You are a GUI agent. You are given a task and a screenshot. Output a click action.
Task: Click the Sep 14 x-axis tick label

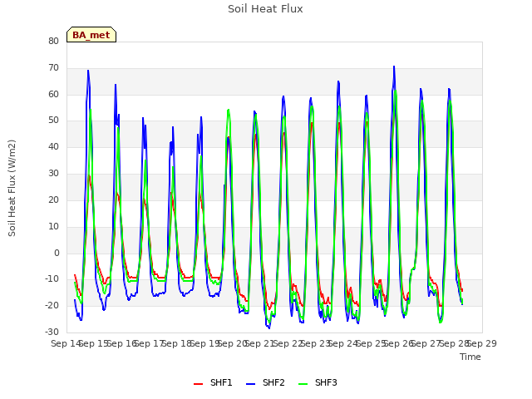[66, 343]
